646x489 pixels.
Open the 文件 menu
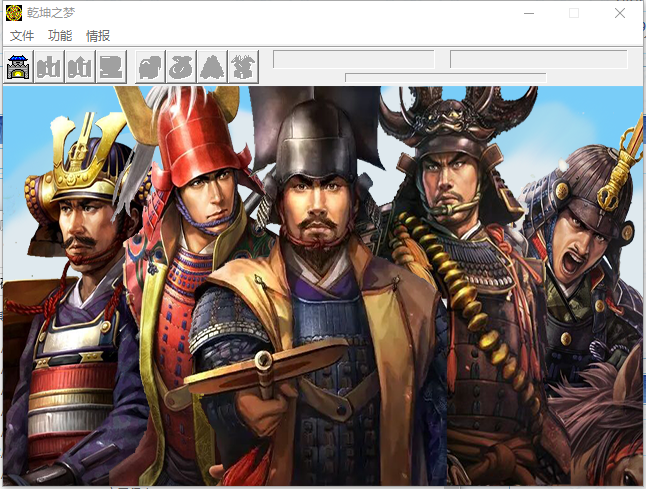tap(22, 36)
